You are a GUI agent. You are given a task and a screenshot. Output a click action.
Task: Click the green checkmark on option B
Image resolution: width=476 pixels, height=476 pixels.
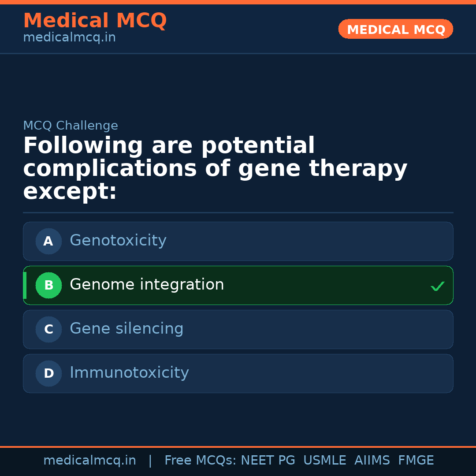click(438, 286)
